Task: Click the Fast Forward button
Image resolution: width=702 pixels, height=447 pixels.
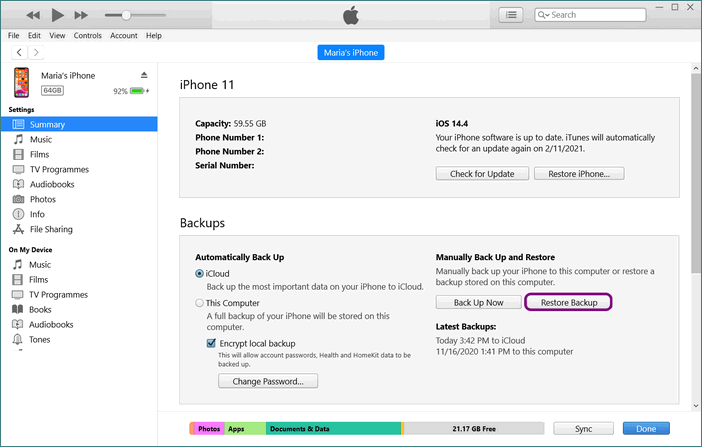Action: click(x=81, y=15)
